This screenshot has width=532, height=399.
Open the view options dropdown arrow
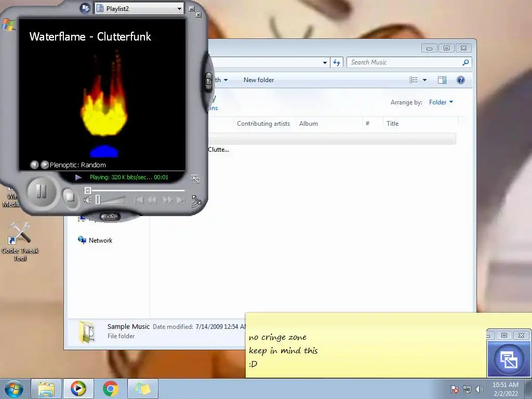[x=424, y=80]
